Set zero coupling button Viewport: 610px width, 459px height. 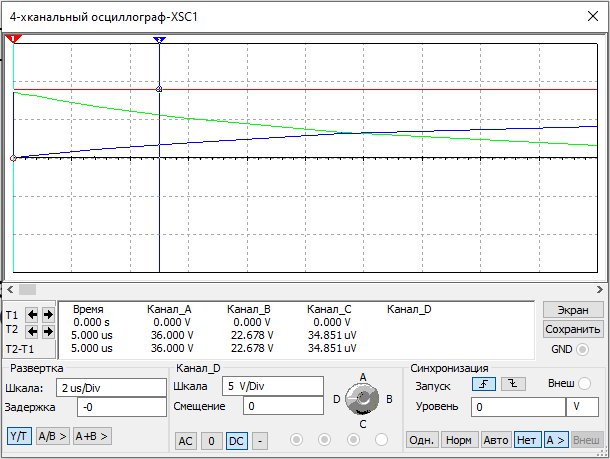tap(212, 441)
